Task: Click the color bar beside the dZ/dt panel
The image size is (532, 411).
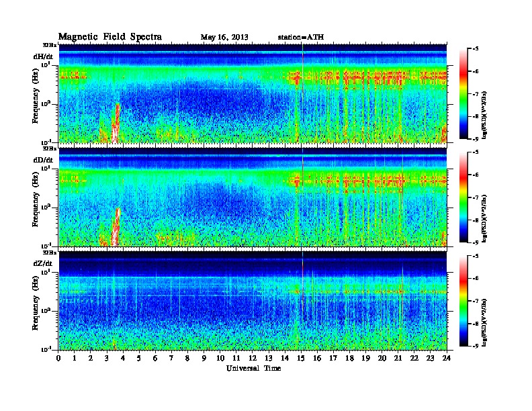Action: pos(463,301)
